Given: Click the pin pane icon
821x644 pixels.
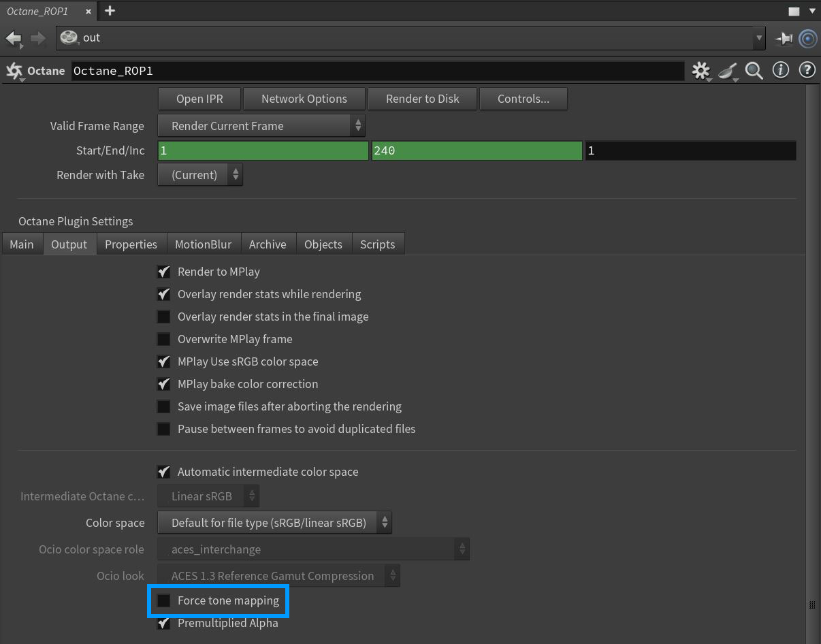Looking at the screenshot, I should coord(784,39).
